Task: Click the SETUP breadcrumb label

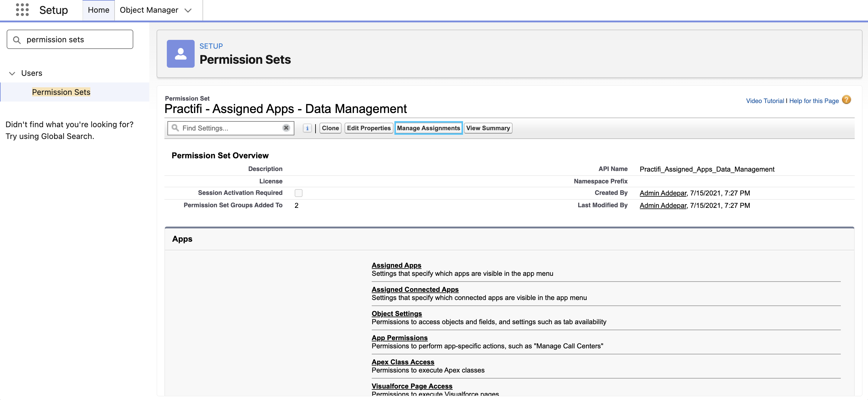Action: tap(211, 46)
